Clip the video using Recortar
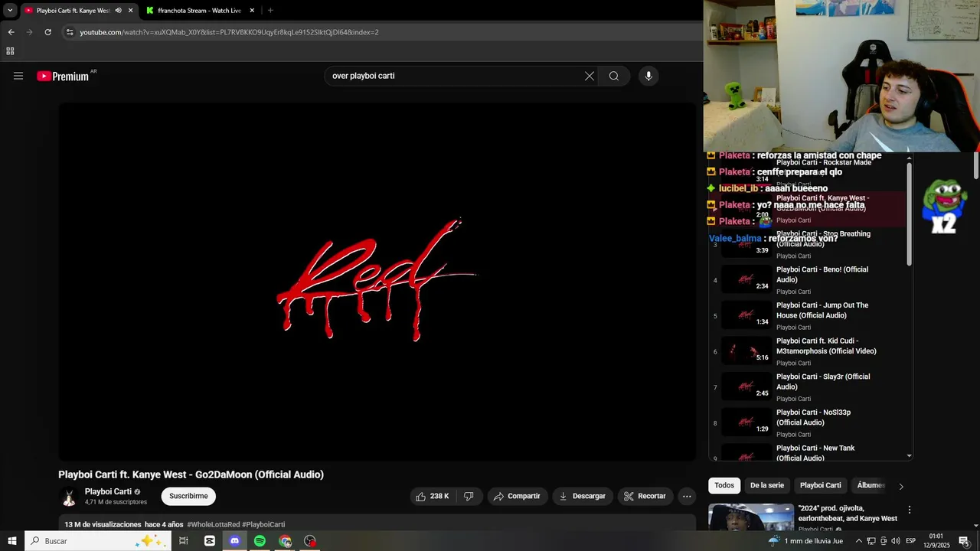The height and width of the screenshot is (551, 980). click(645, 496)
